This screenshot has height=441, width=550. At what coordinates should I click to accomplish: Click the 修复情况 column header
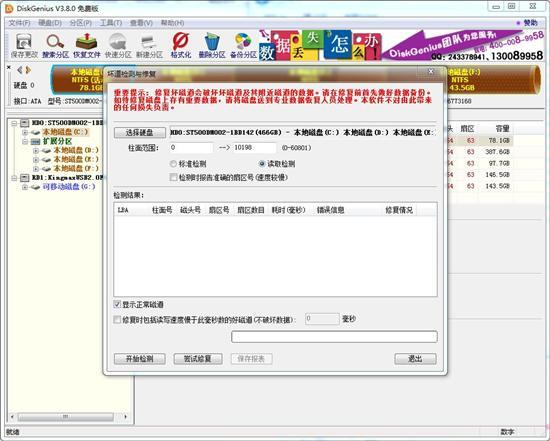click(x=399, y=210)
